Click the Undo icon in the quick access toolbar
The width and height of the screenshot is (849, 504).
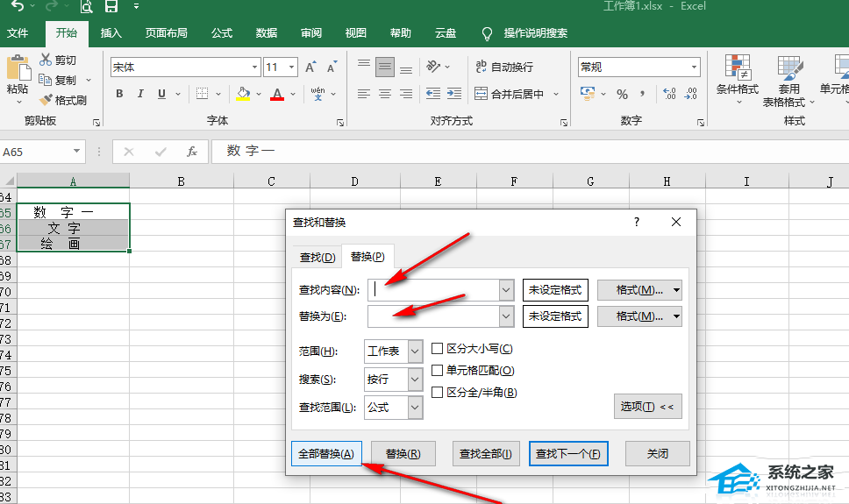coord(18,6)
